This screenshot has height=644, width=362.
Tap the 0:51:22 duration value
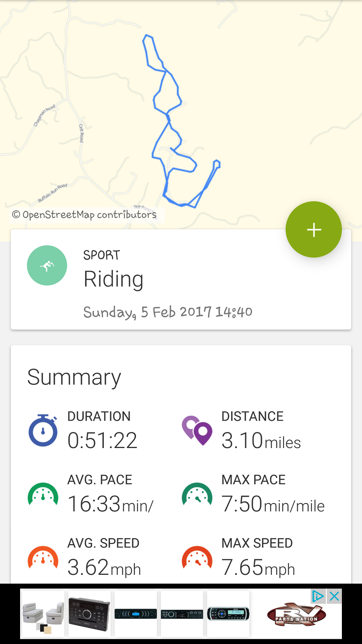[103, 440]
